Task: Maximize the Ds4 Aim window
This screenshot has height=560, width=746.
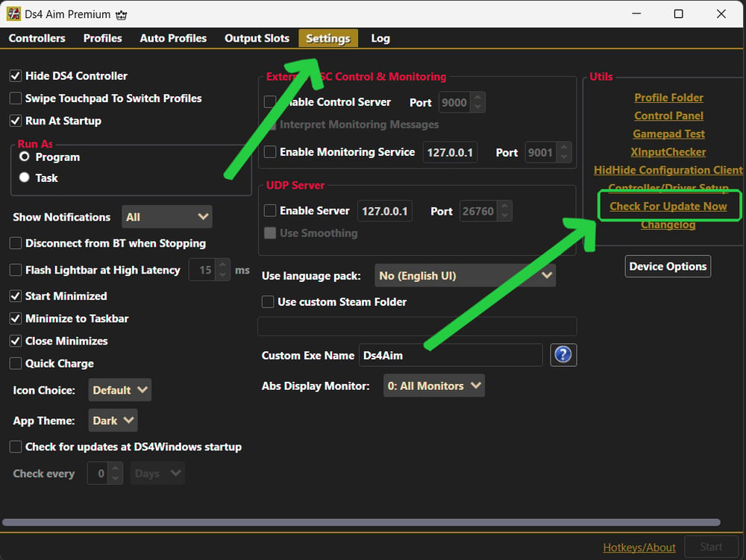Action: click(x=678, y=13)
